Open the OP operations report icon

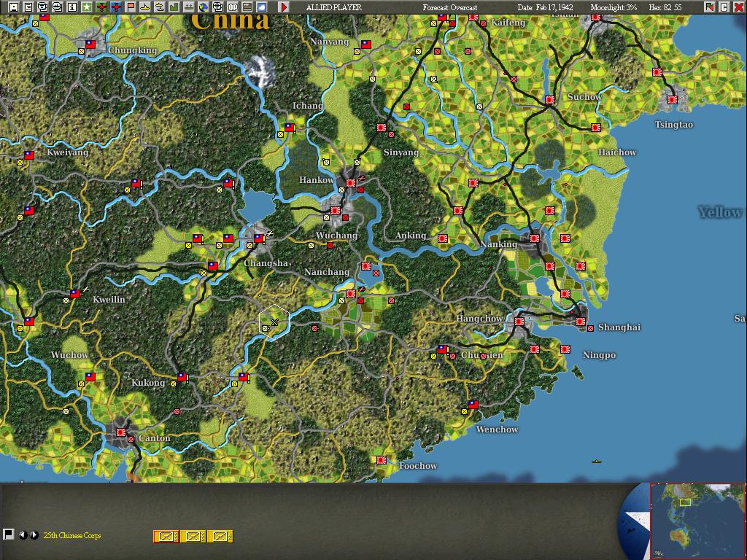[x=233, y=7]
